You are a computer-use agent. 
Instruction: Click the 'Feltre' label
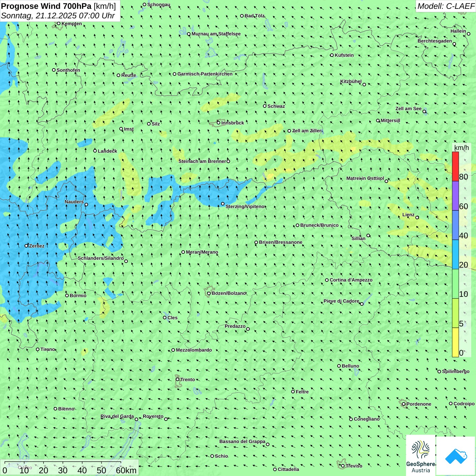[x=302, y=392]
